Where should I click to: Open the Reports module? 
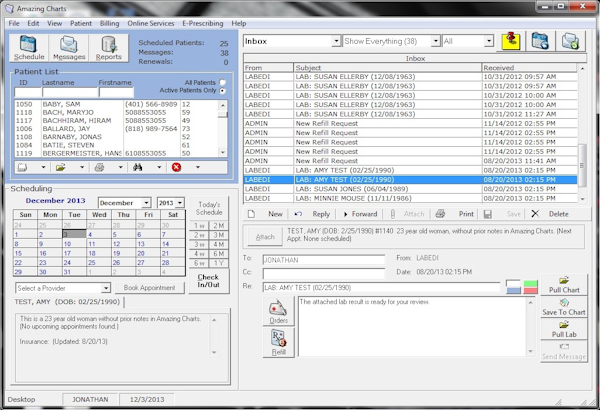tap(109, 47)
